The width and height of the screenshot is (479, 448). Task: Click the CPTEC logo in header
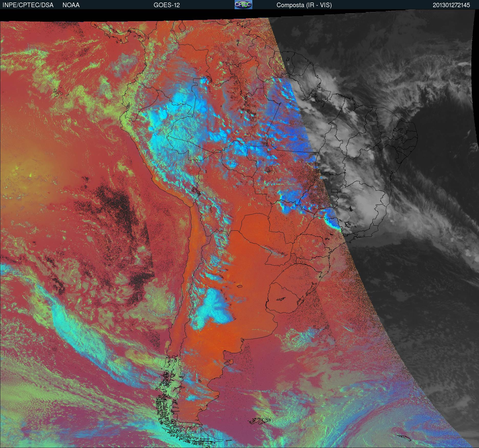[x=243, y=5]
